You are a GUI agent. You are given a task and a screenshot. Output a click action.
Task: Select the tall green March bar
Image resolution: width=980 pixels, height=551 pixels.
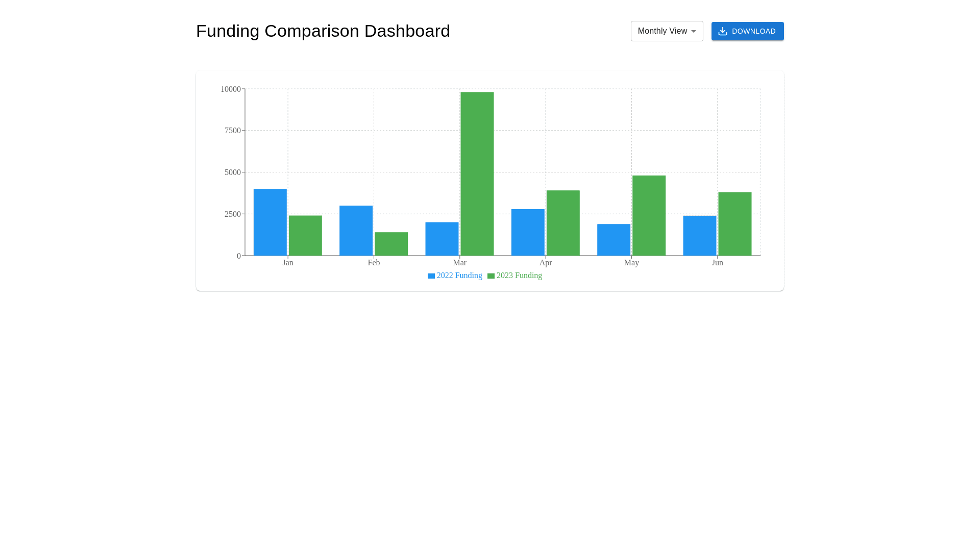(477, 173)
